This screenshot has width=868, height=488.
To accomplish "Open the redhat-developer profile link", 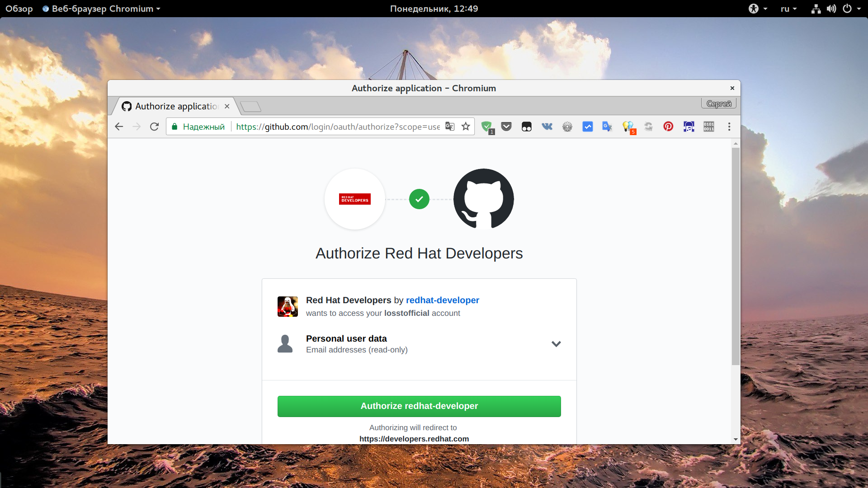I will pos(442,300).
